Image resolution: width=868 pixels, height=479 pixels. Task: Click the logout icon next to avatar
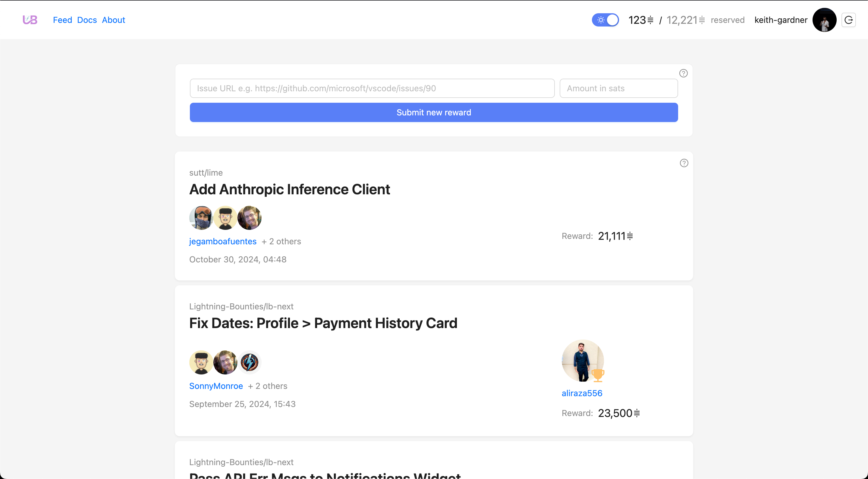[x=848, y=20]
